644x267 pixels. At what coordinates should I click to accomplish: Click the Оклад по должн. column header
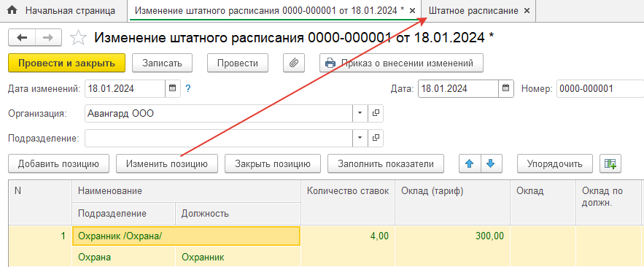[x=609, y=202]
